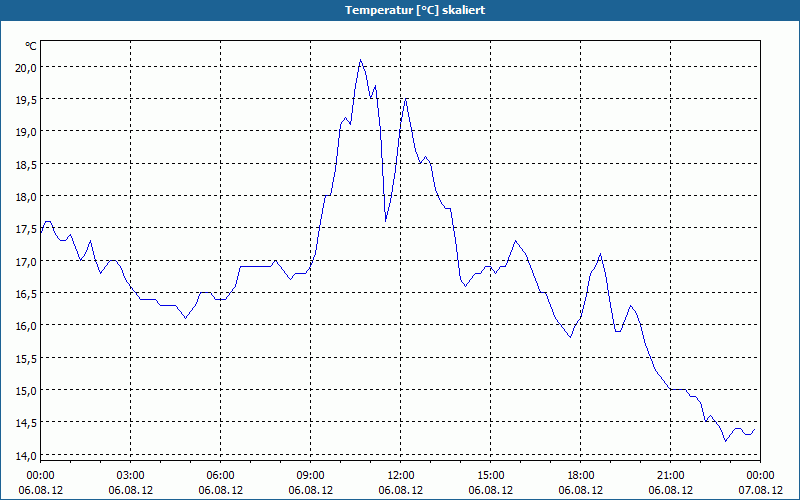Click the 00:00 label above 07.08.12
The height and width of the screenshot is (500, 800).
pyautogui.click(x=760, y=475)
